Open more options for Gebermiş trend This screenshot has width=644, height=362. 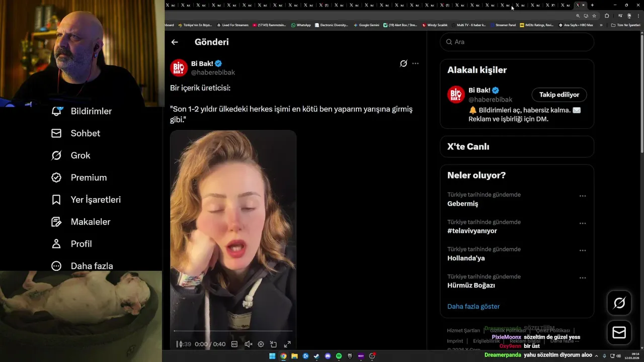pyautogui.click(x=583, y=196)
